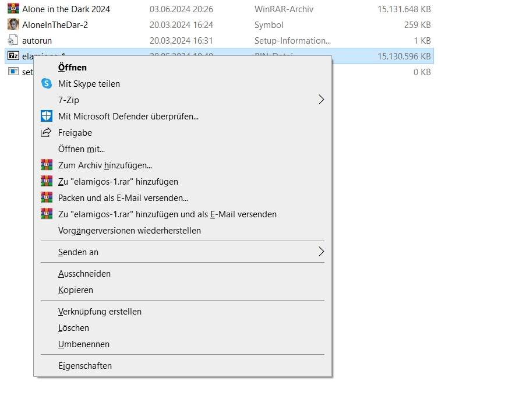Click the Microsoft Defender shield icon
This screenshot has width=505, height=420.
pyautogui.click(x=47, y=116)
